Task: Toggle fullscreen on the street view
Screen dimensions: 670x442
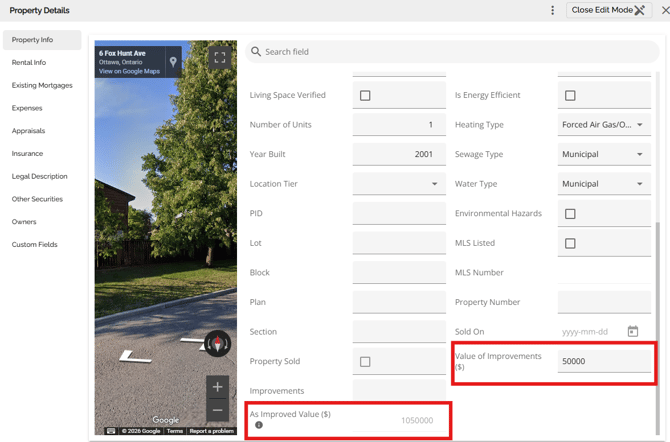Action: point(220,58)
